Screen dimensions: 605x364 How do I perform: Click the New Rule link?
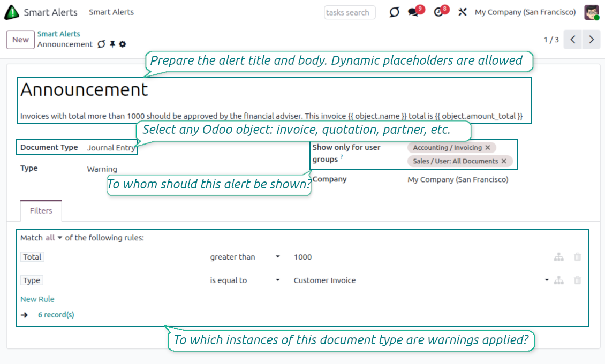click(37, 299)
